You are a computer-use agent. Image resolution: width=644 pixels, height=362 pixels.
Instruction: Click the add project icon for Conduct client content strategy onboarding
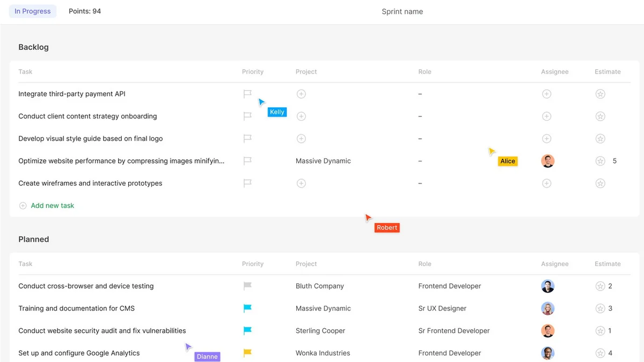pos(301,116)
